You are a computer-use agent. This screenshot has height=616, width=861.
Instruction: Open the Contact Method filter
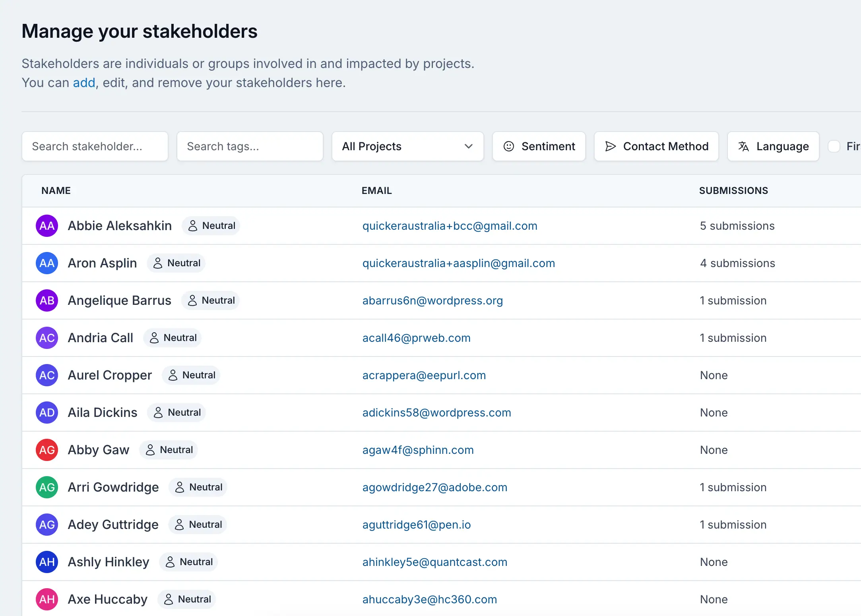(x=656, y=146)
